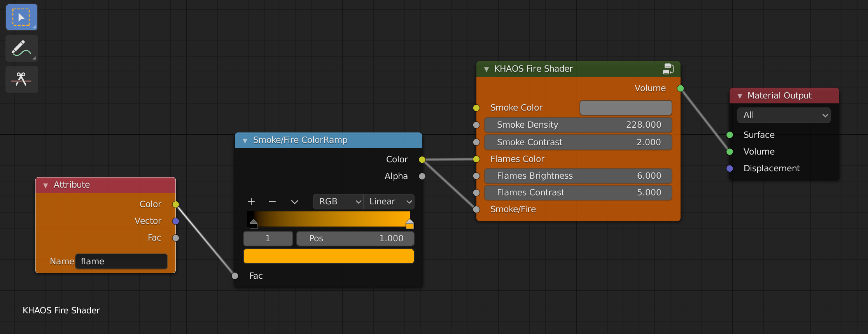This screenshot has width=868, height=334.
Task: Select the black color stop marker
Action: pyautogui.click(x=254, y=224)
